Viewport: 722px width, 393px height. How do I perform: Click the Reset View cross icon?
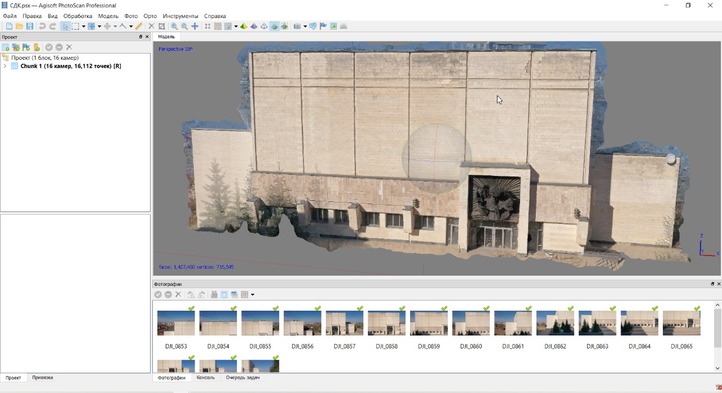(195, 26)
